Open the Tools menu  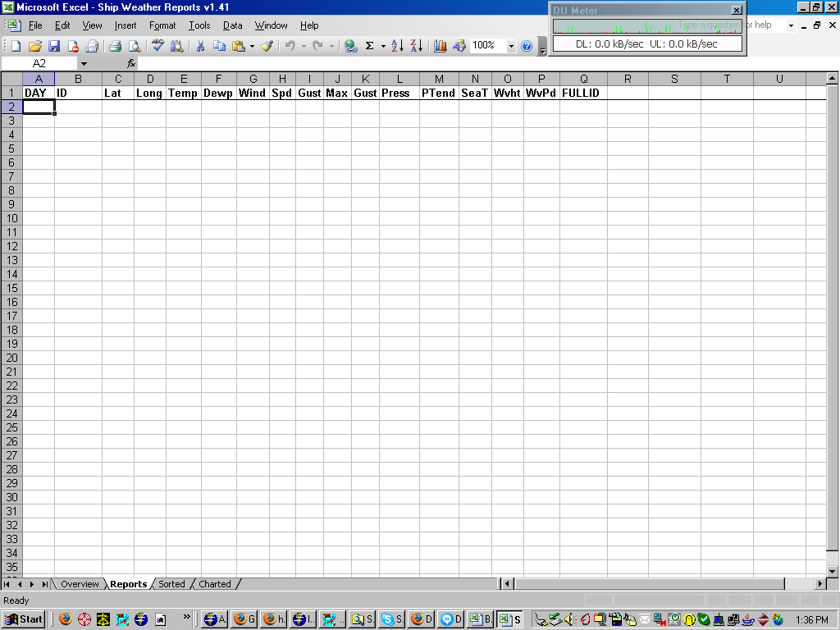[x=199, y=25]
